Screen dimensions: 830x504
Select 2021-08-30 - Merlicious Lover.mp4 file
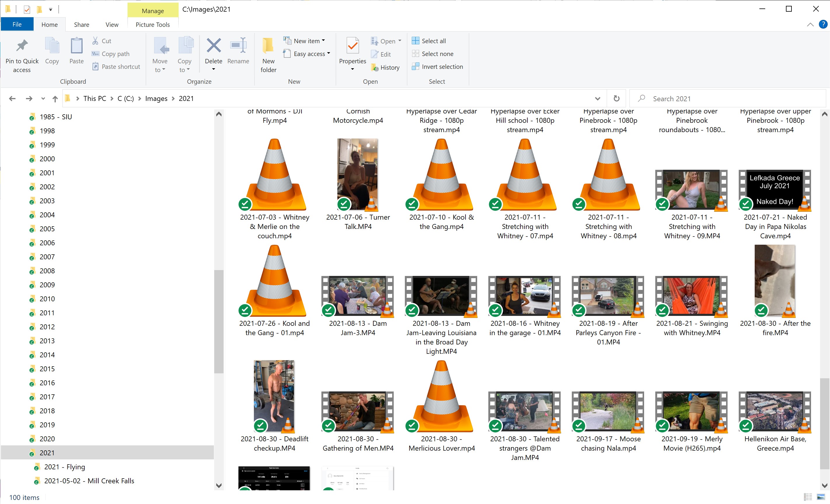(x=441, y=406)
